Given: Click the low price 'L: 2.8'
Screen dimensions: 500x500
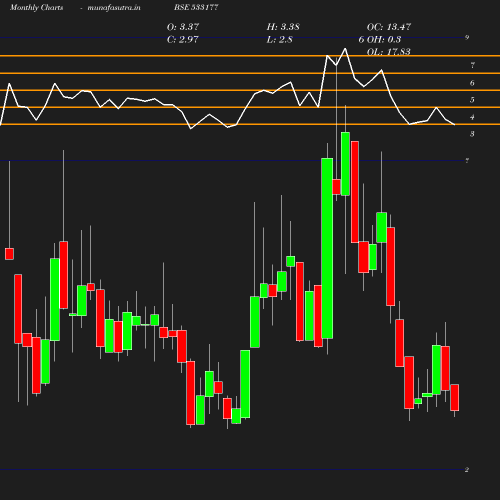Looking at the screenshot, I should (x=279, y=39).
